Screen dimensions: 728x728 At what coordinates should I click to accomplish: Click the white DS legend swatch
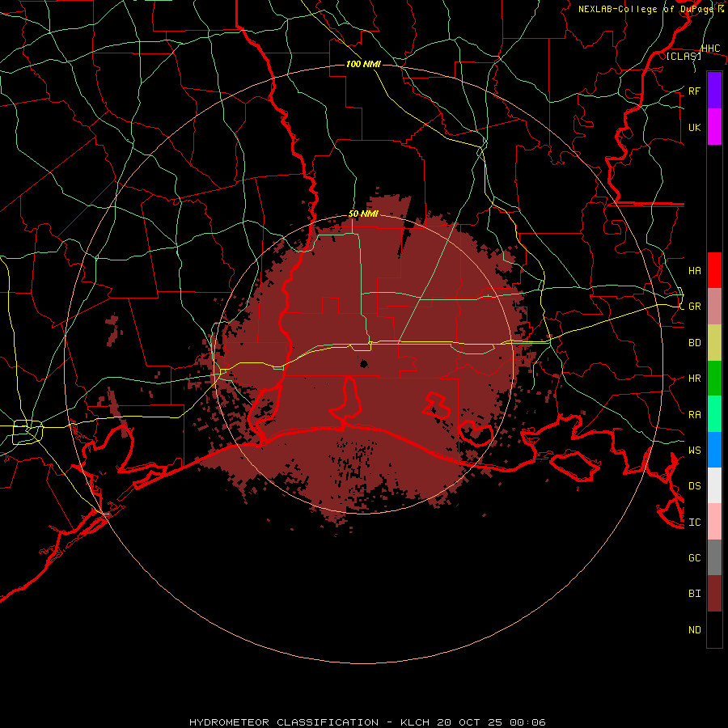tap(714, 485)
